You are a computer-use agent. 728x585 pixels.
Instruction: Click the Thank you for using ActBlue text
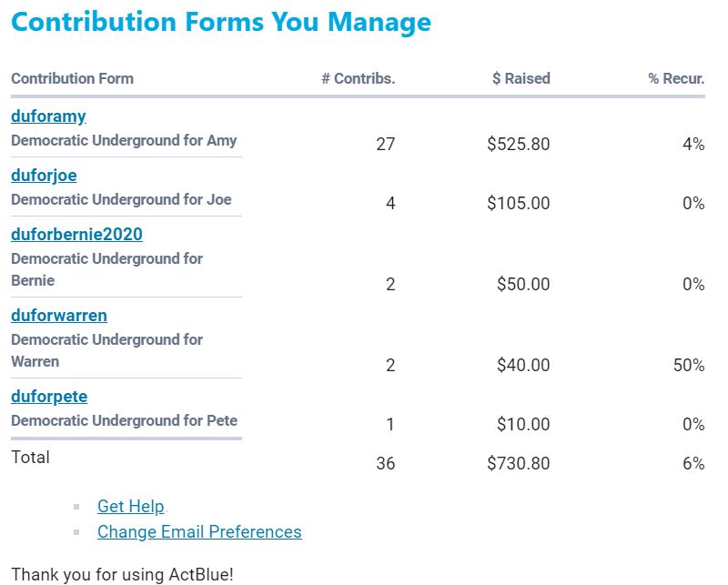122,574
